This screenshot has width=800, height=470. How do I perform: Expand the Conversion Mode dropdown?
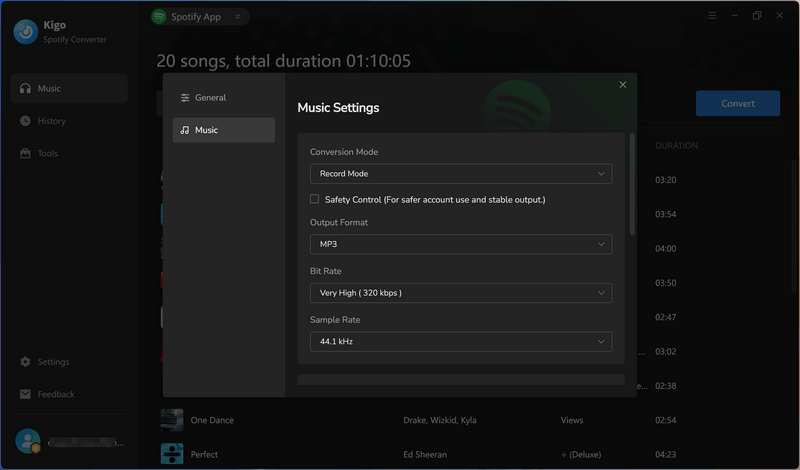click(461, 174)
